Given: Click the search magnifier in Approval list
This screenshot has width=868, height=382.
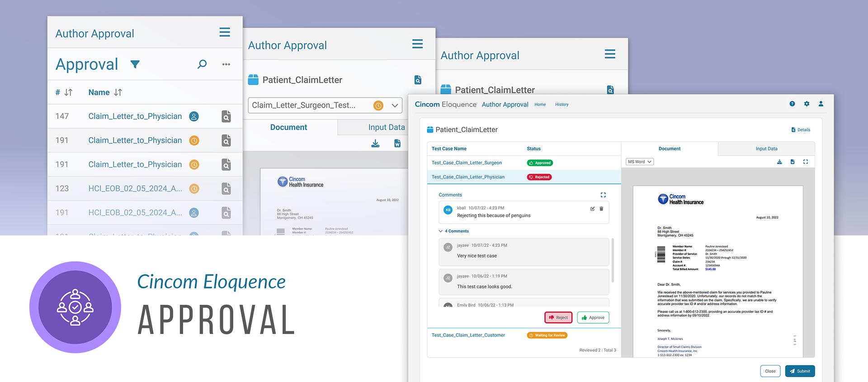Looking at the screenshot, I should click(202, 64).
